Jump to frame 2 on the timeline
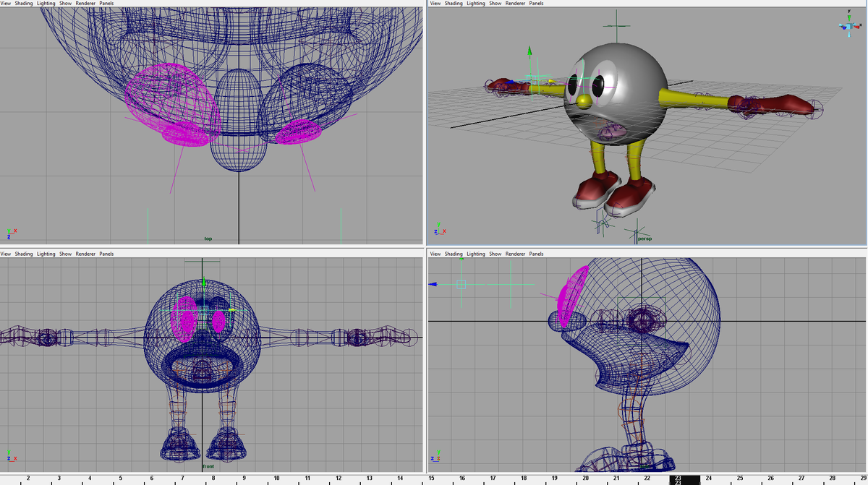Viewport: 868px width, 485px height. [x=28, y=478]
